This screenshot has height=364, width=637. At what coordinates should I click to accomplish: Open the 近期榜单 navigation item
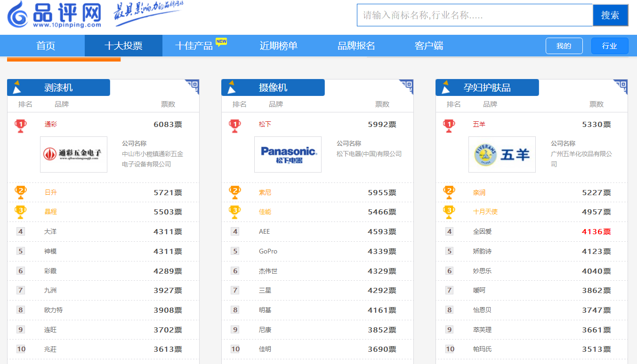pyautogui.click(x=279, y=46)
